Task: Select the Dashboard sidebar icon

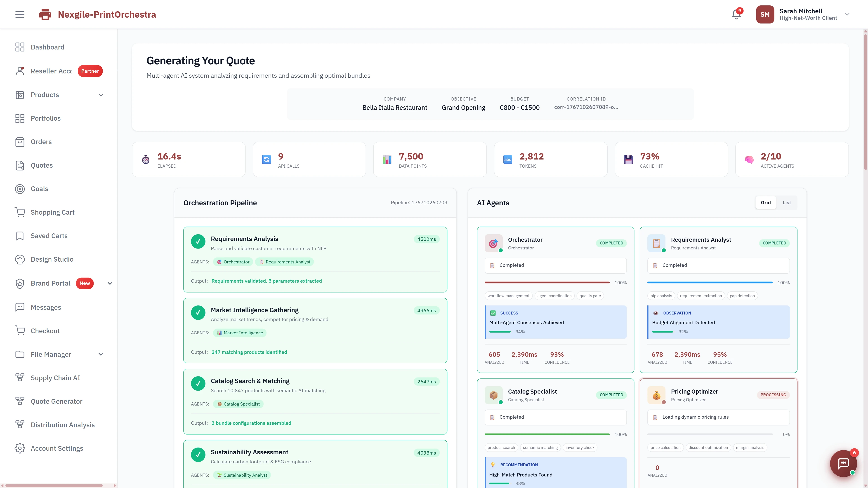Action: tap(20, 47)
